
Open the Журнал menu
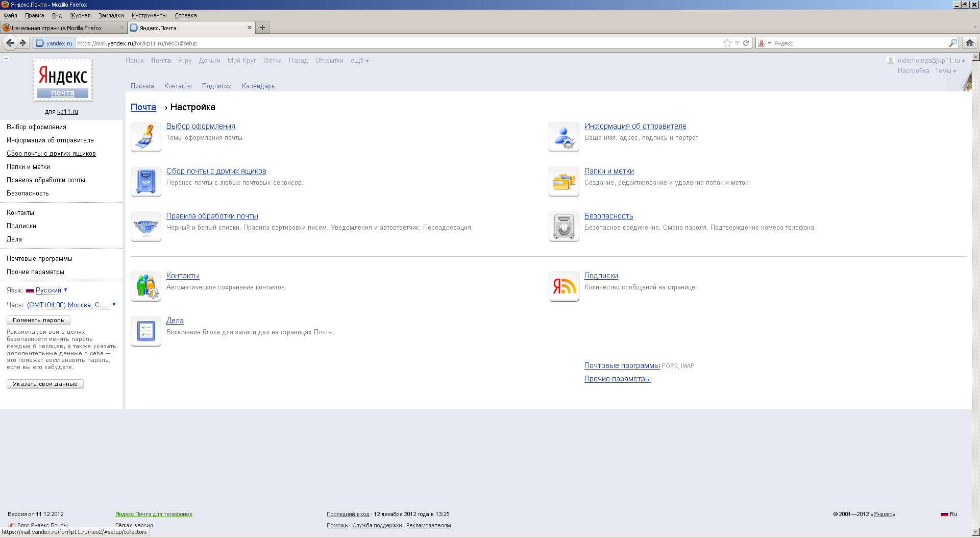click(80, 15)
